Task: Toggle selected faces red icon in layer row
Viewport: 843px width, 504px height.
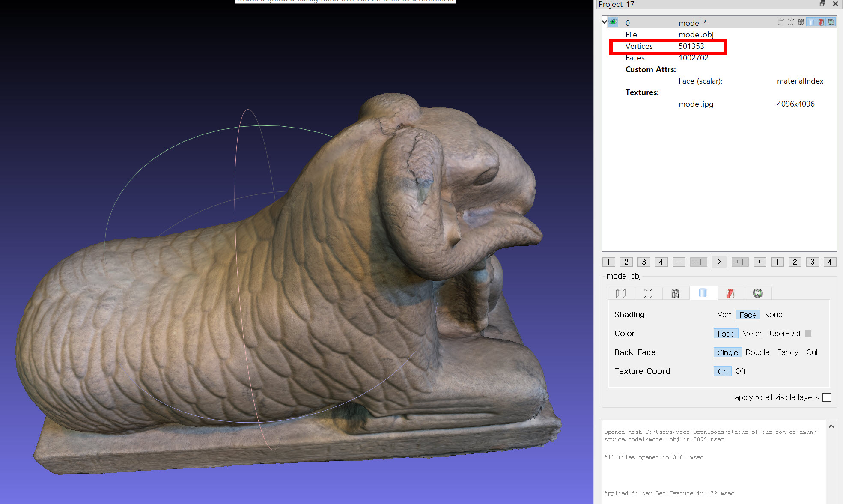Action: 821,22
